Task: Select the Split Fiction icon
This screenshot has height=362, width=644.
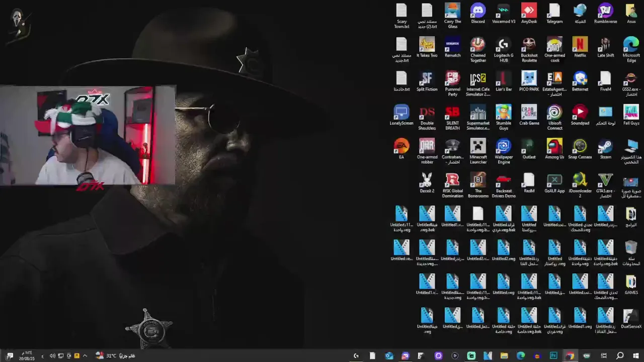Action: point(427,81)
